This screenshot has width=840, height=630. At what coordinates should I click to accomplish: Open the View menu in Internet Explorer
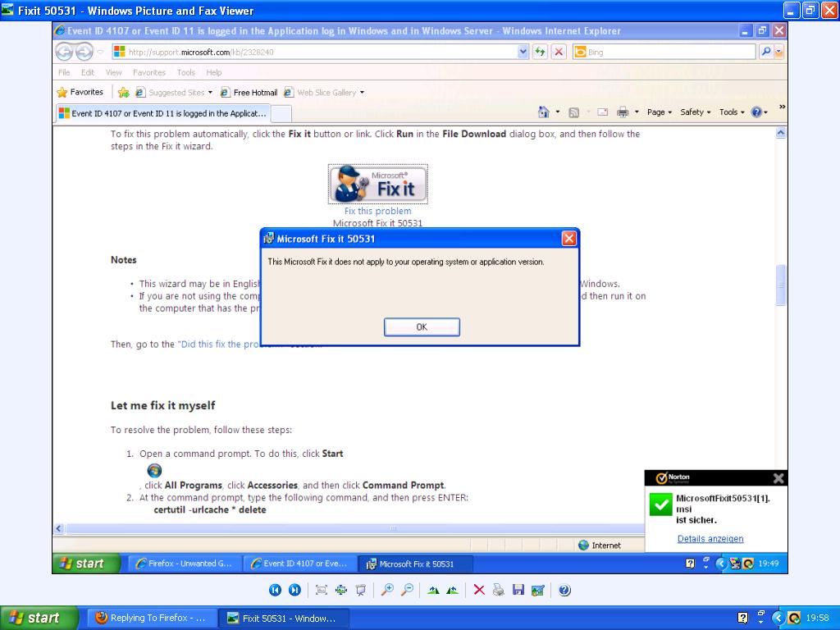click(x=113, y=72)
